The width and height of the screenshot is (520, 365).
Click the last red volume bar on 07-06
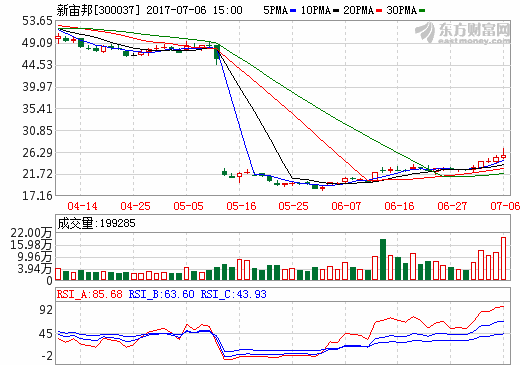503,259
